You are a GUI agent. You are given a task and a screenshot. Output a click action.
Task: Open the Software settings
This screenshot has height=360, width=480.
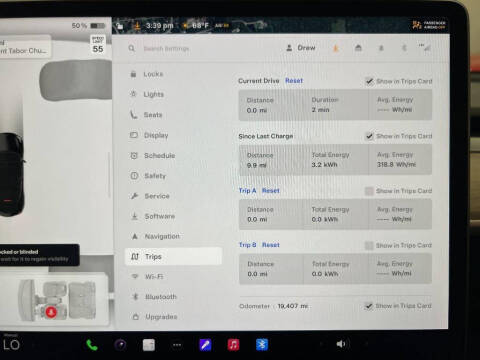pyautogui.click(x=153, y=216)
